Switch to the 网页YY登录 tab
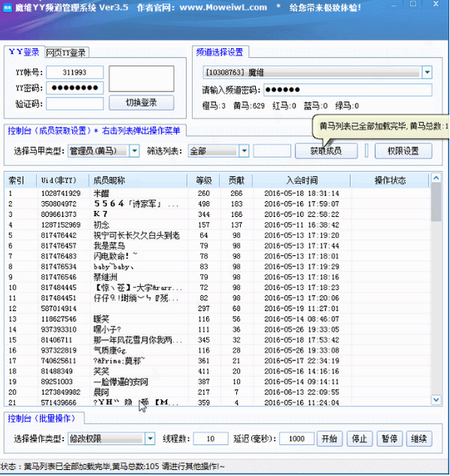This screenshot has height=476, width=450. 66,53
